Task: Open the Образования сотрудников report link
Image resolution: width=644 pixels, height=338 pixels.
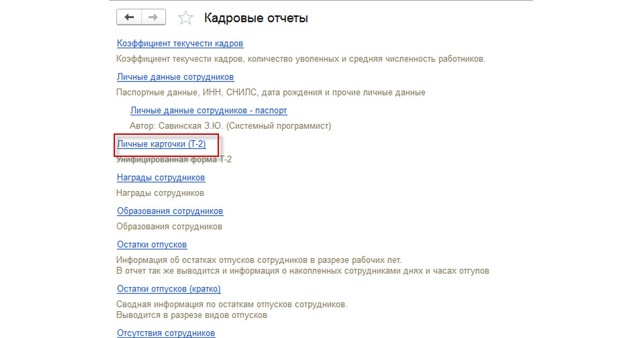Action: click(x=170, y=211)
